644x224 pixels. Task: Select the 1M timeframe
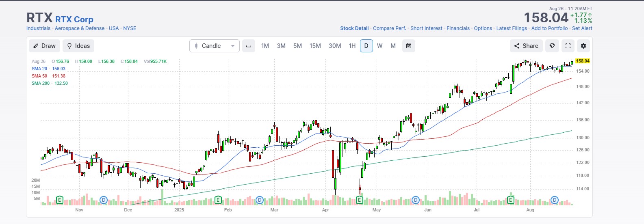pos(265,46)
